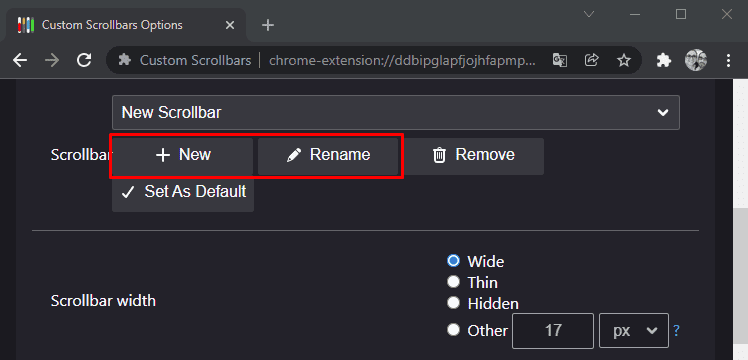
Task: Click the browser back arrow
Action: pyautogui.click(x=20, y=61)
